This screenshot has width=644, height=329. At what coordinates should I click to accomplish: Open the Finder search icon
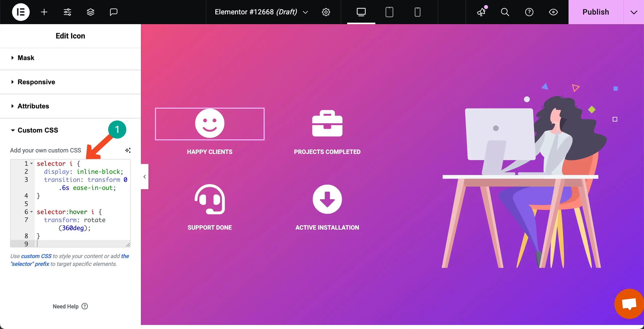coord(505,12)
